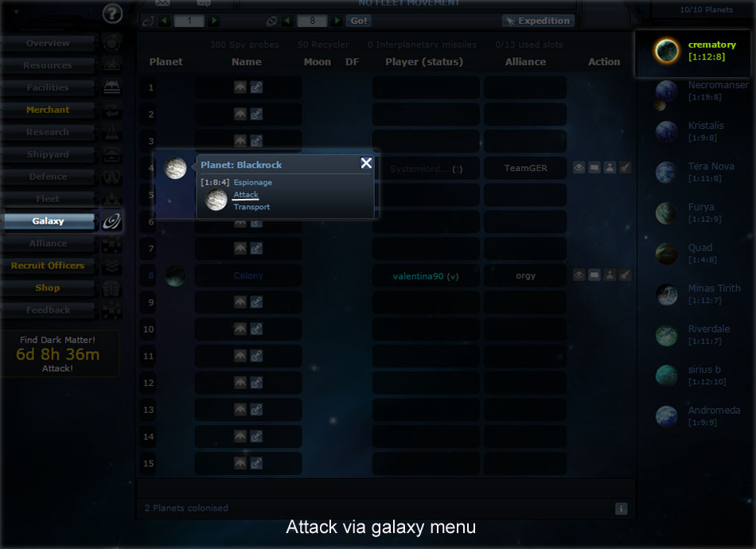
Task: Open the Merchant menu
Action: click(x=49, y=110)
